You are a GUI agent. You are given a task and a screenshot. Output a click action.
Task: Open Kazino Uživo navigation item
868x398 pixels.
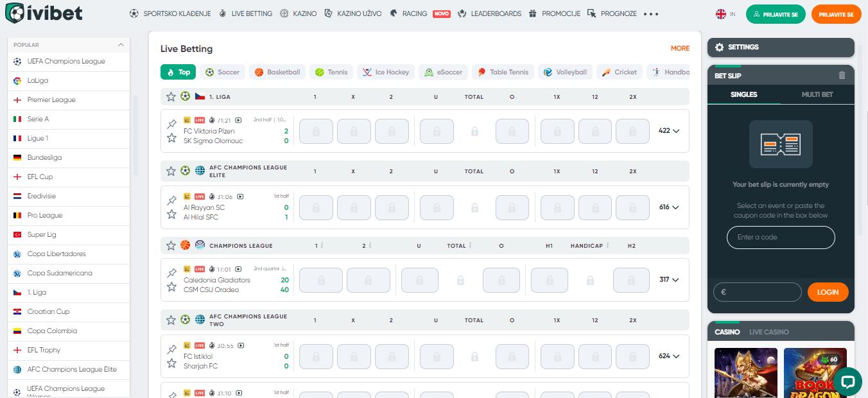(x=352, y=13)
